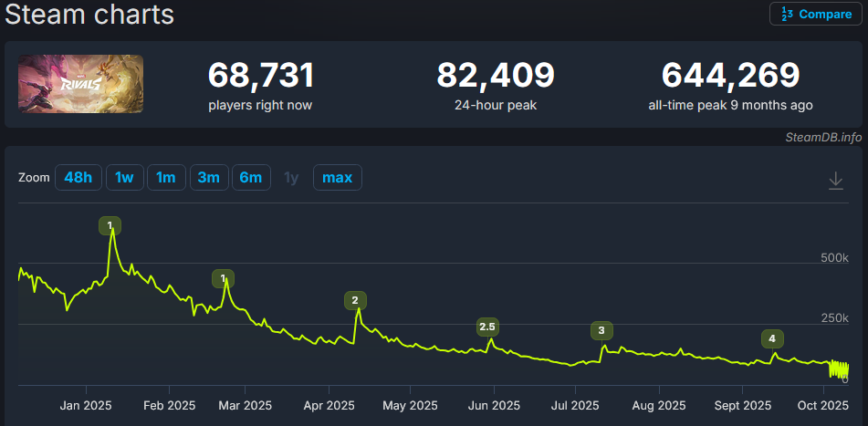The image size is (868, 426).
Task: Click the Steam charts heading
Action: 89,15
